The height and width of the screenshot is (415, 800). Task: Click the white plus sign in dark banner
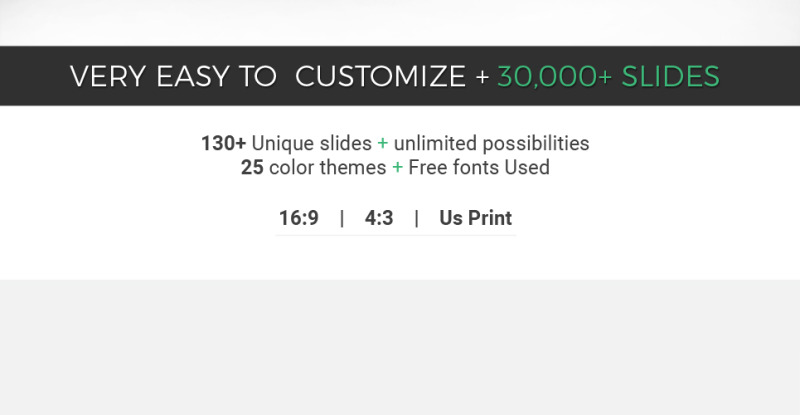click(482, 78)
